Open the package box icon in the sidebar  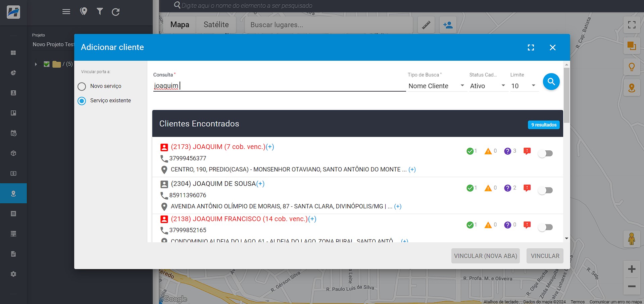(13, 153)
